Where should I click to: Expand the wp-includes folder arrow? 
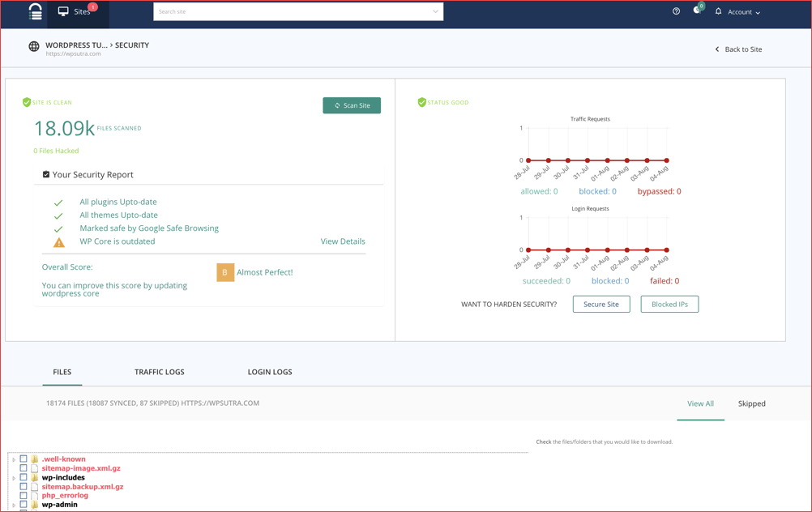(x=14, y=478)
